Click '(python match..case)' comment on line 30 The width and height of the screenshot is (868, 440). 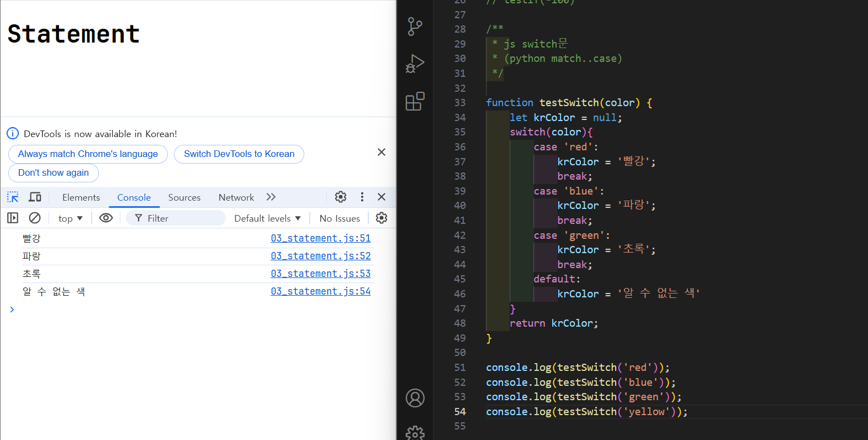point(563,59)
